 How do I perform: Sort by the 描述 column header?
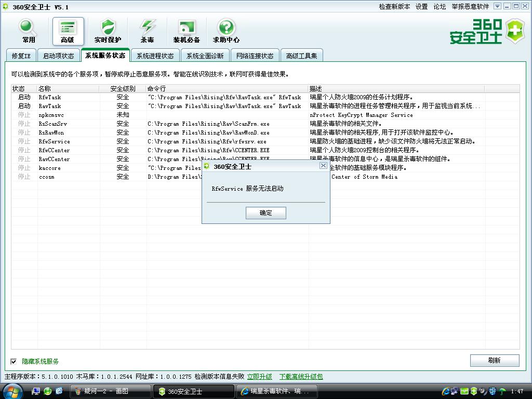click(x=396, y=88)
